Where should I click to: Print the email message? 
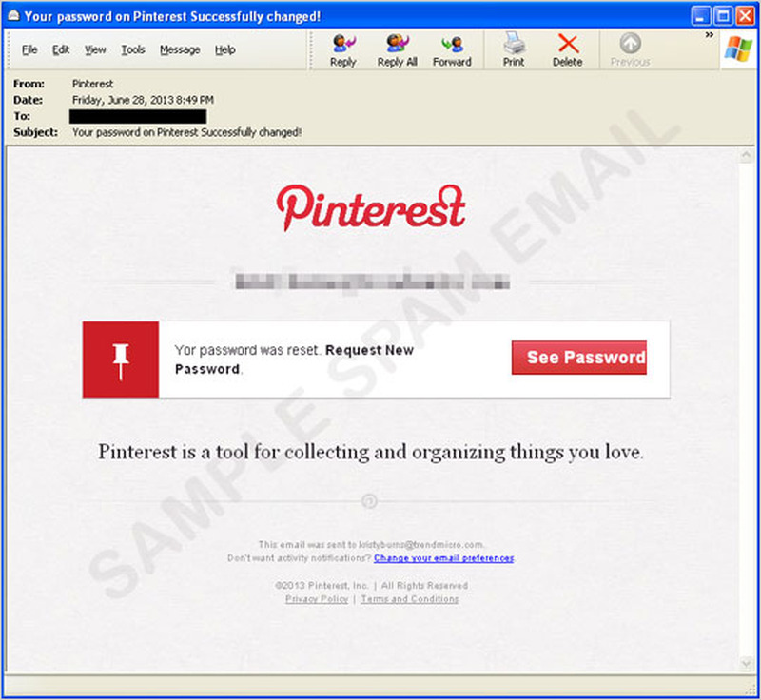[514, 44]
